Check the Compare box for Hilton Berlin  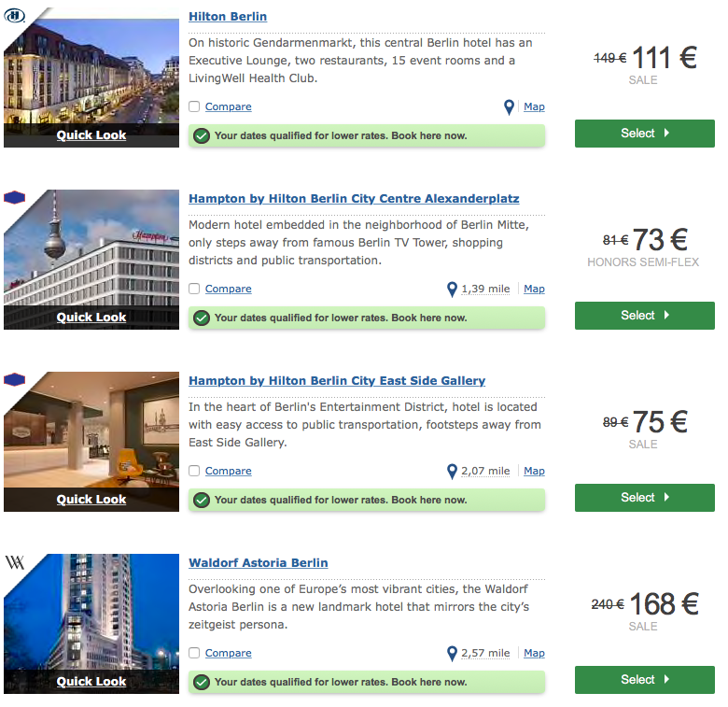tap(194, 106)
